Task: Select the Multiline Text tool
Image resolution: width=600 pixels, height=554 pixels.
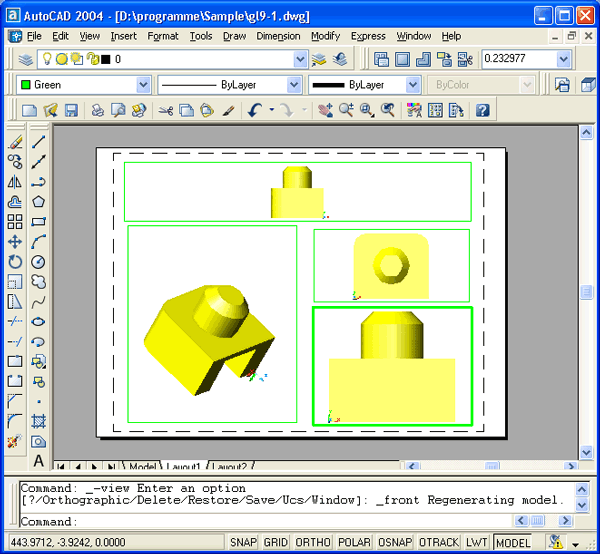Action: click(x=39, y=461)
